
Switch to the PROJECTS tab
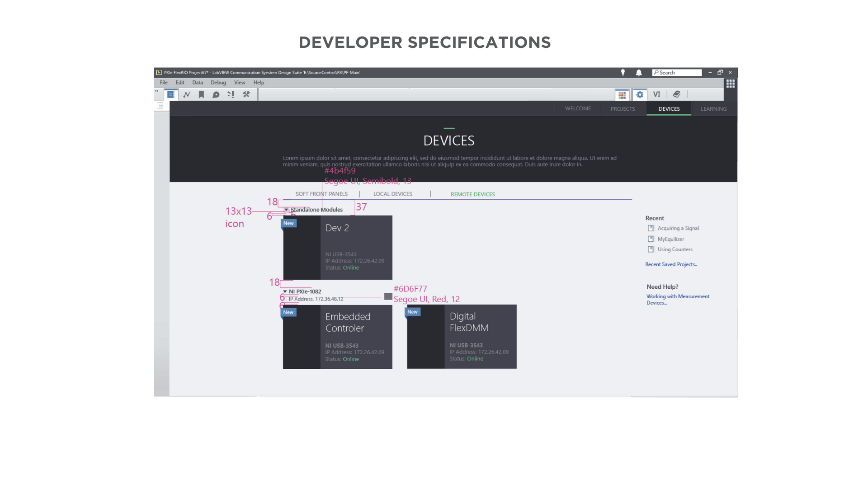(623, 109)
